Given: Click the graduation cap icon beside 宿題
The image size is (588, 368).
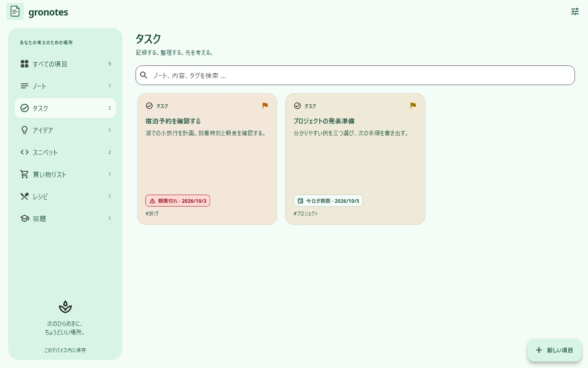Looking at the screenshot, I should (x=24, y=218).
